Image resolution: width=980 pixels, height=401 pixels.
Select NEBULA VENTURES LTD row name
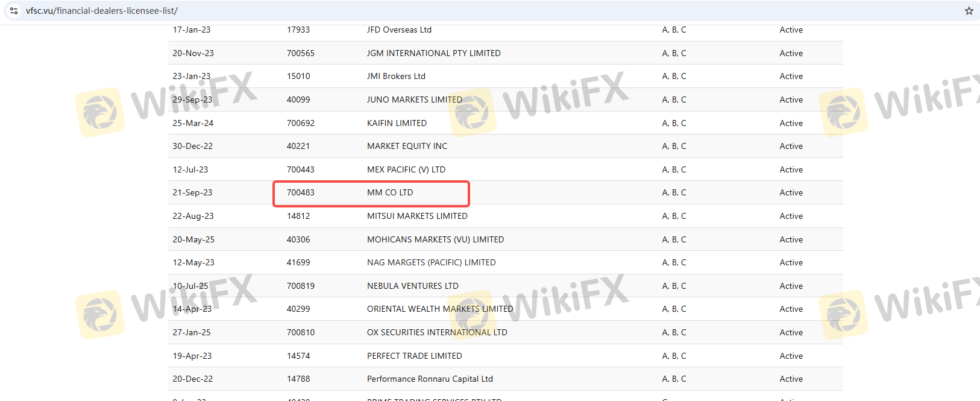click(412, 286)
